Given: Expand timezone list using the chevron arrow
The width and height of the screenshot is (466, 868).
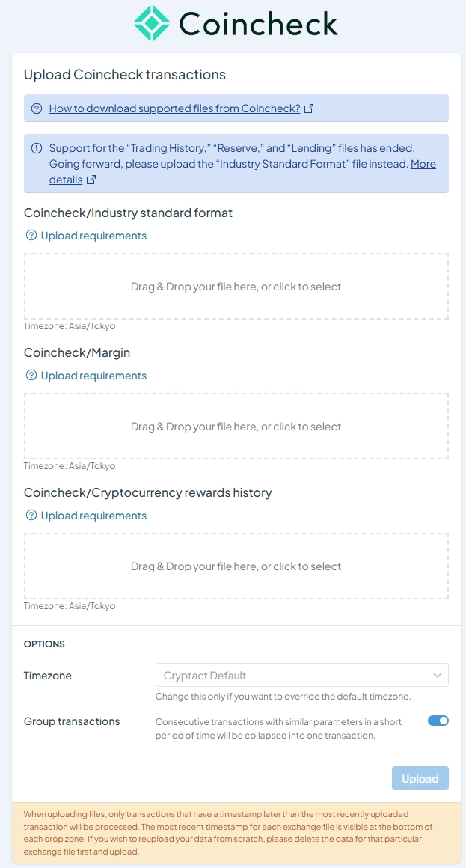Looking at the screenshot, I should pyautogui.click(x=438, y=676).
